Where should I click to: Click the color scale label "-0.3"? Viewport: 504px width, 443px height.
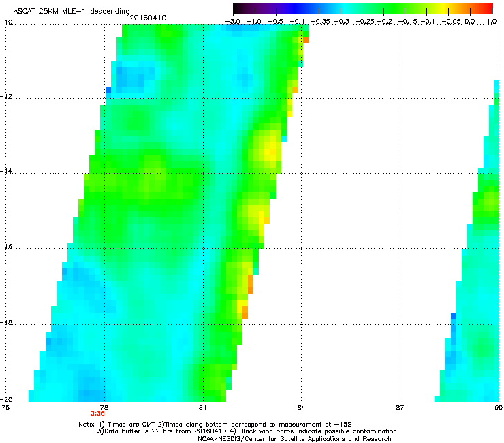click(341, 22)
